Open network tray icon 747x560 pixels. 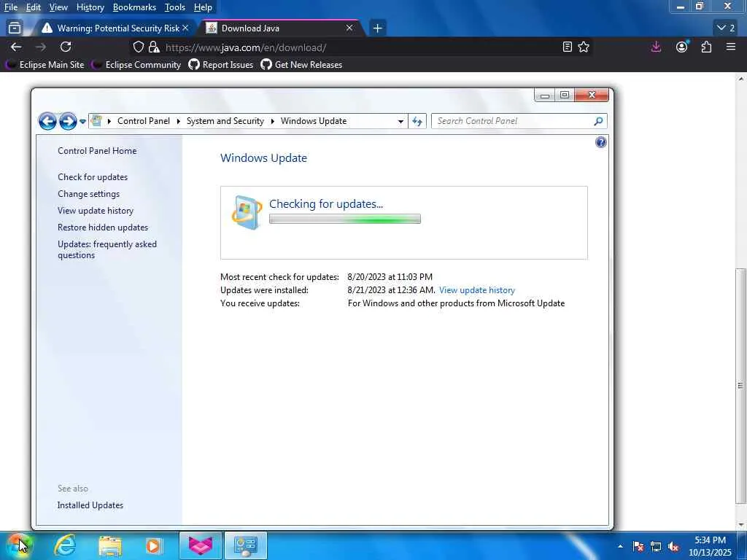pos(656,546)
